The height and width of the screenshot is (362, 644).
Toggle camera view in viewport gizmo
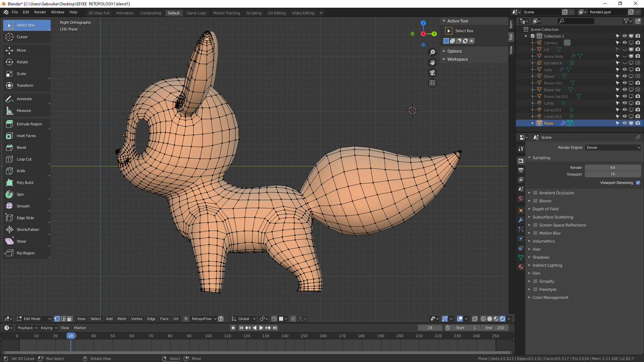(x=432, y=73)
